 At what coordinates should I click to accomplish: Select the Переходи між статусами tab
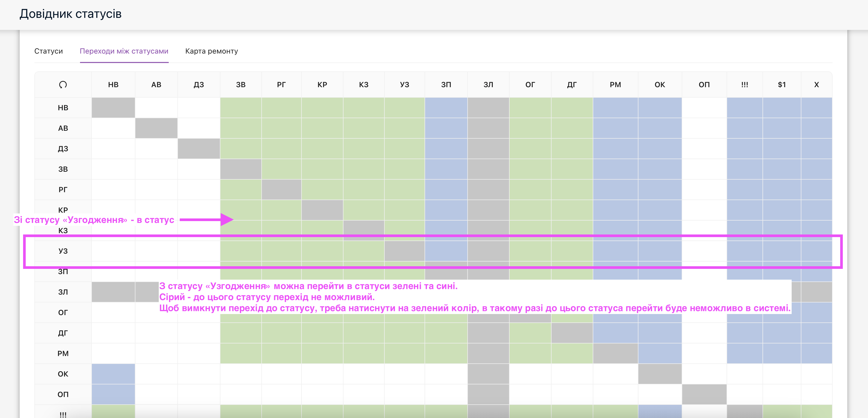[x=124, y=51]
